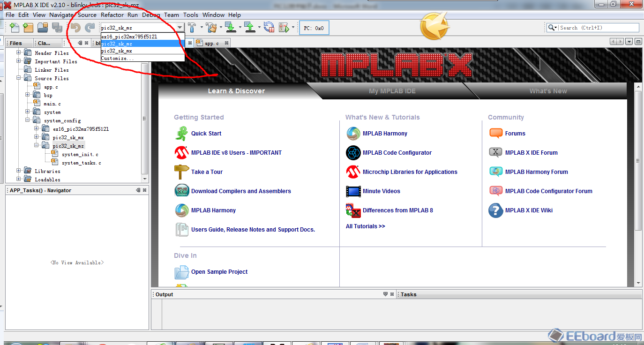Expand the Important Files folder
The image size is (644, 345).
(x=19, y=61)
